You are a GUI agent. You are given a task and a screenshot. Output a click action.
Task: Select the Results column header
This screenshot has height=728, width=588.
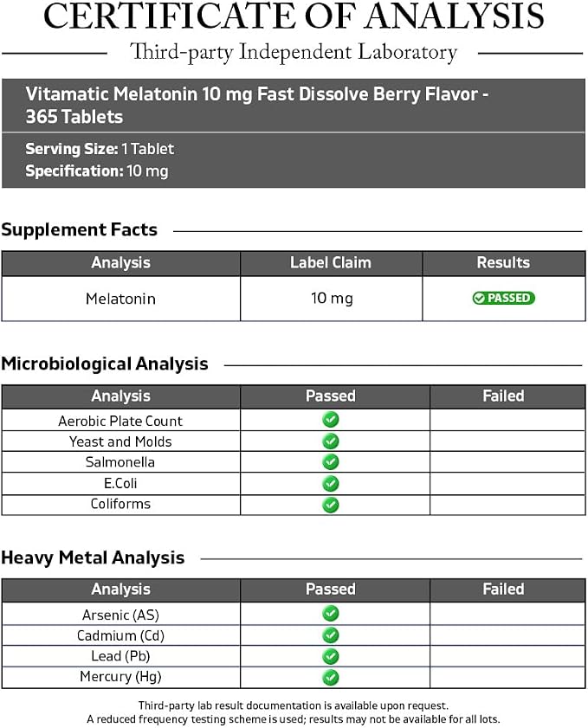click(x=503, y=263)
